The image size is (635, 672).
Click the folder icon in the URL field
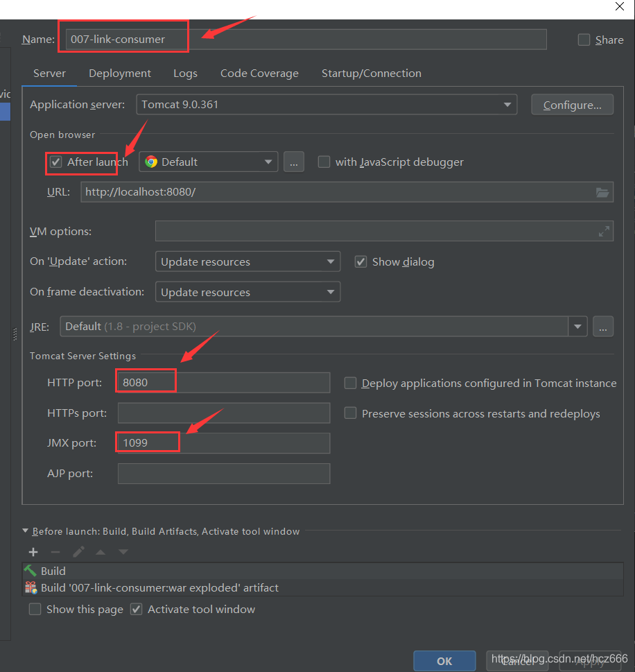602,192
